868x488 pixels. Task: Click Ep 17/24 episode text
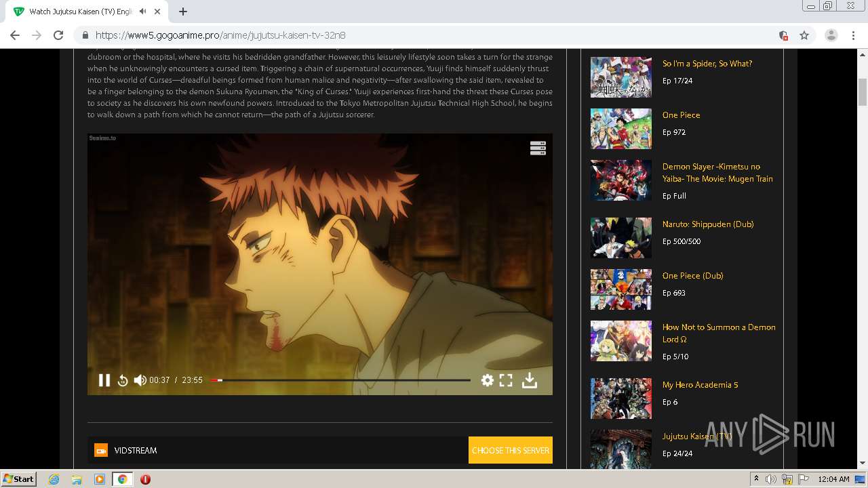677,81
